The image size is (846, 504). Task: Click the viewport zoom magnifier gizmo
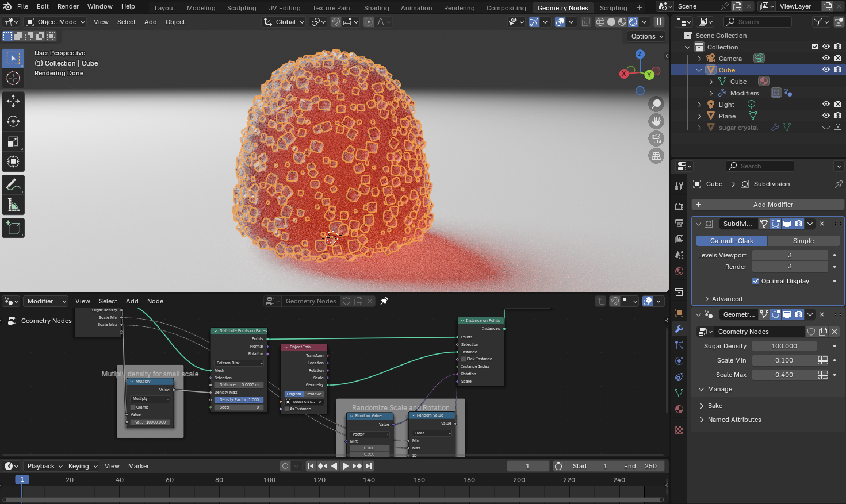[656, 104]
